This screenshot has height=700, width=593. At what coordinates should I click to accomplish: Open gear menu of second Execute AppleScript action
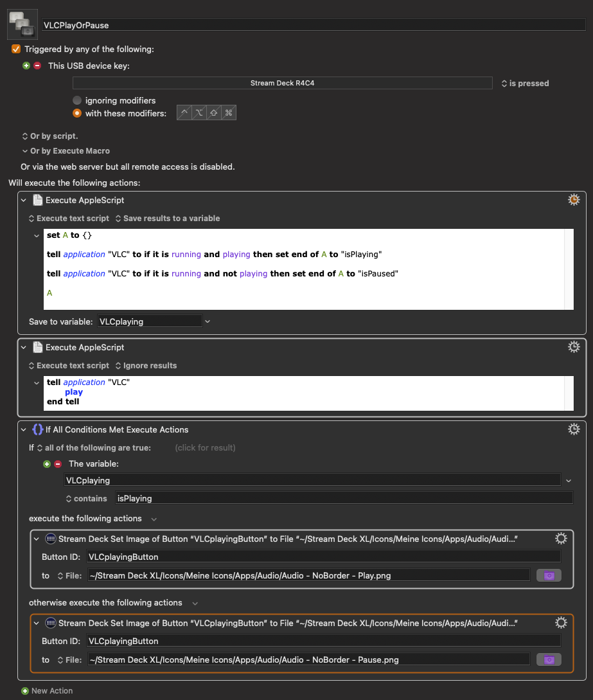(574, 347)
